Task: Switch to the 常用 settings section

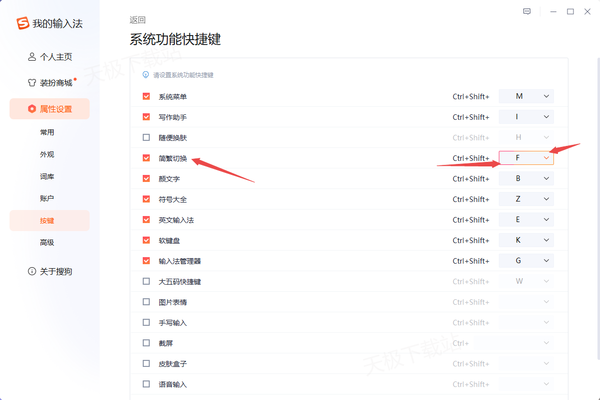Action: pyautogui.click(x=47, y=132)
